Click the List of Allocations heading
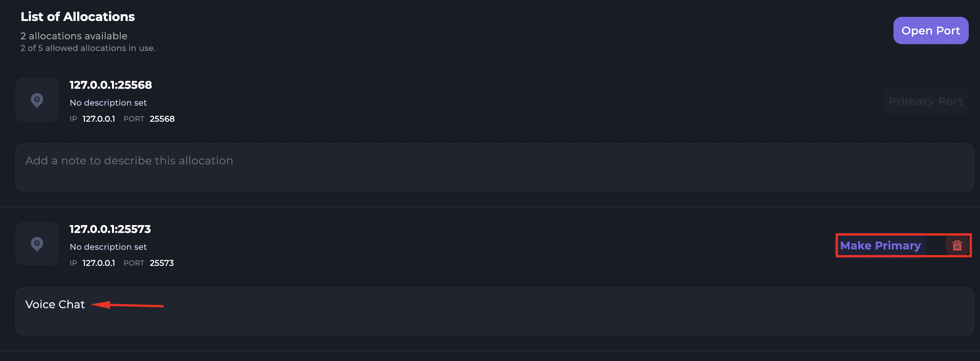 pos(78,17)
